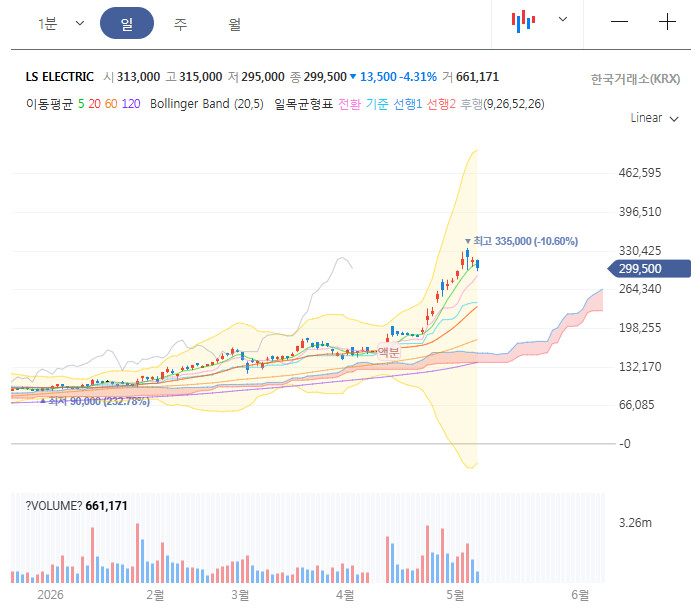
Task: Click the 3.26m volume axis label
Action: point(635,523)
